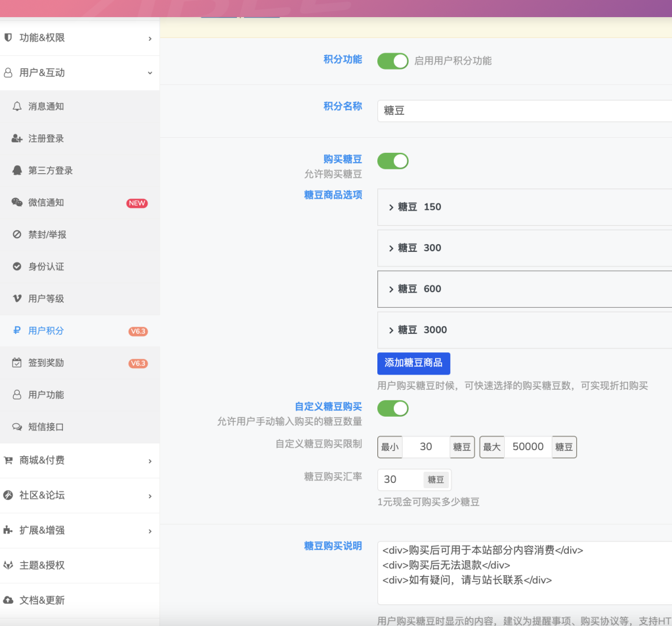Turn off 自定义糖豆购买 switch
Viewport: 672px width, 626px height.
click(392, 408)
